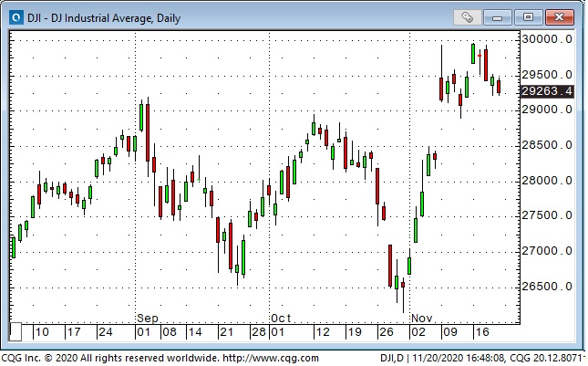Image resolution: width=588 pixels, height=366 pixels.
Task: Open the http://www.cqg.com link
Action: tap(271, 358)
